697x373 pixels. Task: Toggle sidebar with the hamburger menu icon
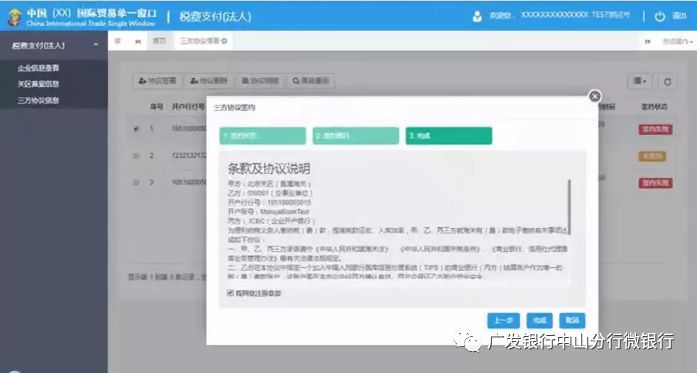pyautogui.click(x=118, y=41)
